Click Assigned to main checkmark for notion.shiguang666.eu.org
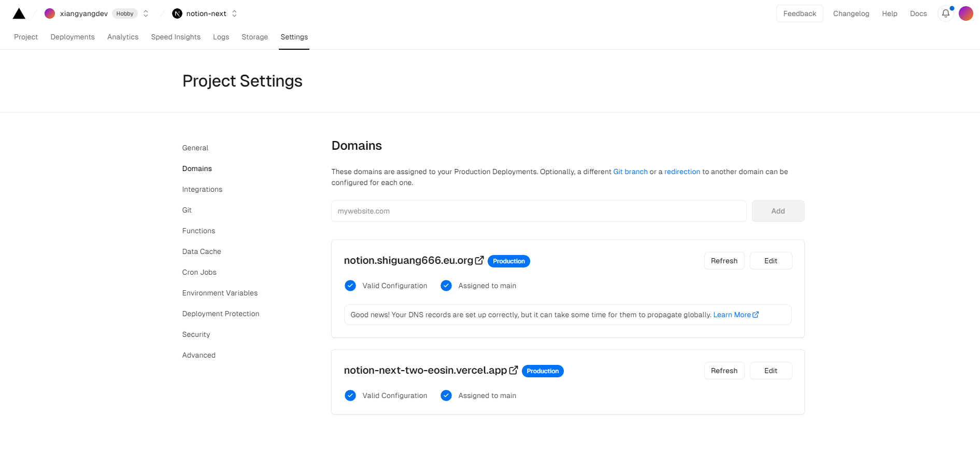The image size is (980, 453). [x=446, y=286]
